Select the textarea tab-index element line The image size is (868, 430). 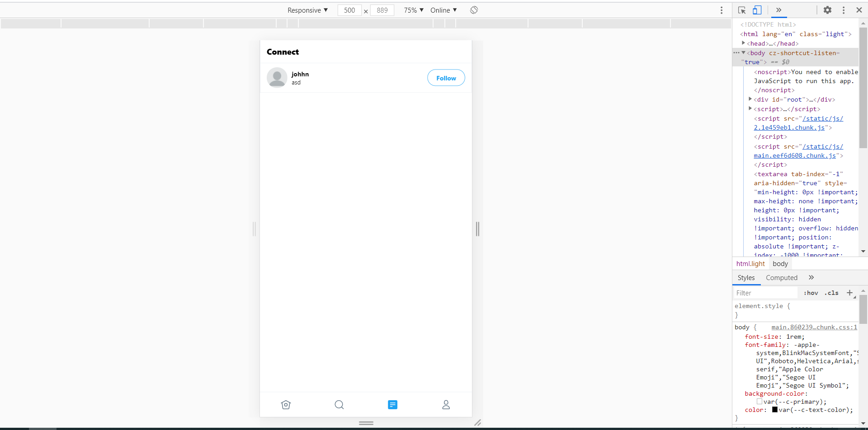coord(798,174)
